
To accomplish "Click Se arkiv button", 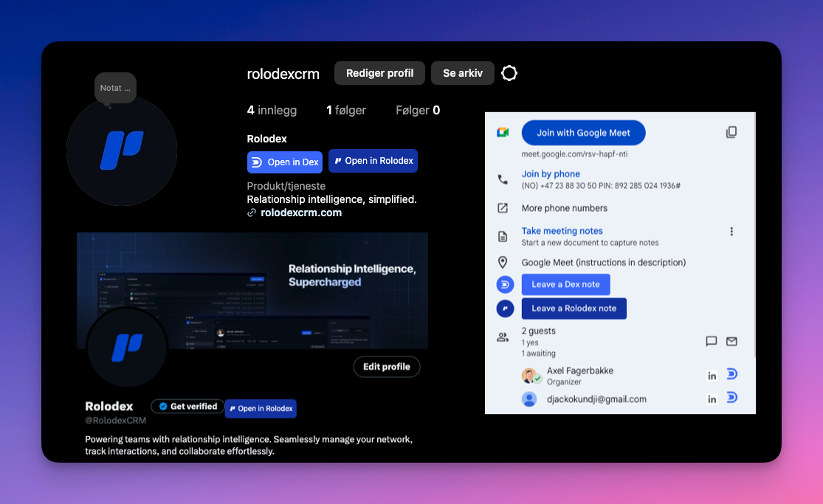I will coord(462,73).
